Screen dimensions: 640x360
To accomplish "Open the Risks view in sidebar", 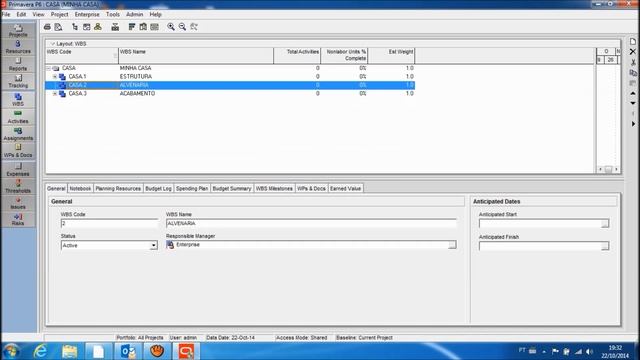I will (18, 220).
